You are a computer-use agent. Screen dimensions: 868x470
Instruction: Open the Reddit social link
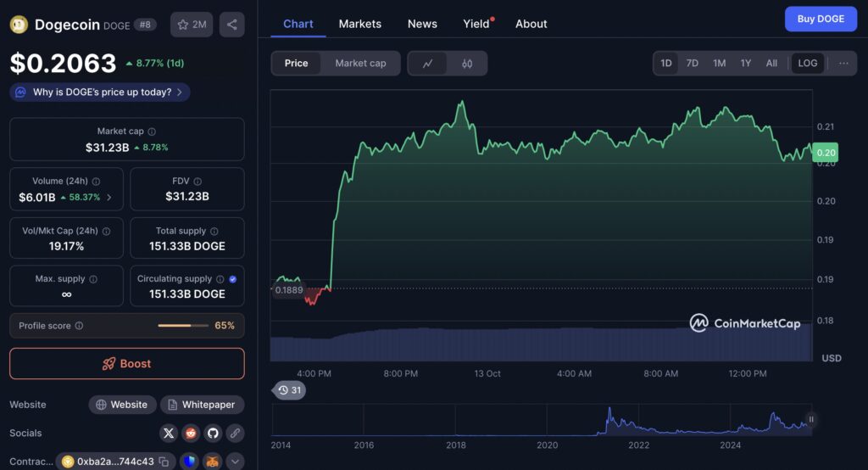coord(191,433)
